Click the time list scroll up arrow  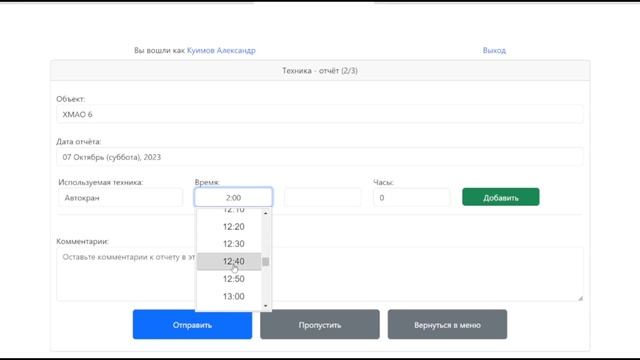[x=266, y=213]
